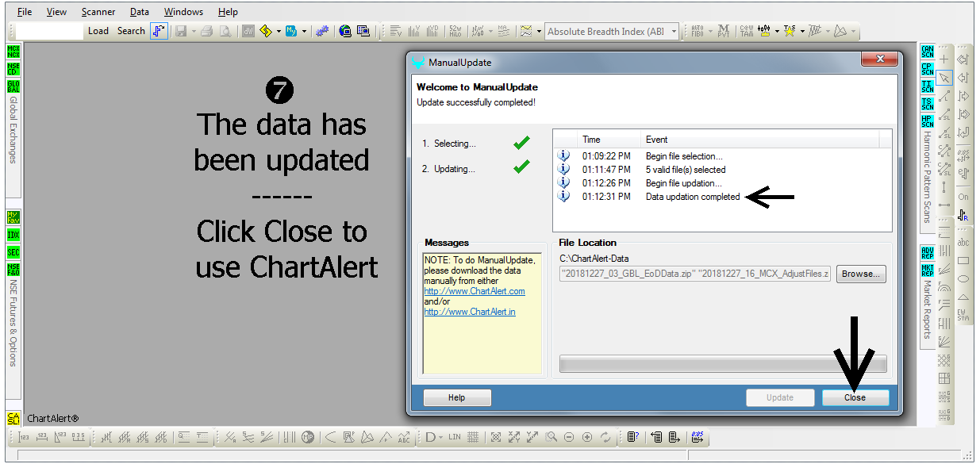
Task: Open the View menu
Action: tap(56, 12)
